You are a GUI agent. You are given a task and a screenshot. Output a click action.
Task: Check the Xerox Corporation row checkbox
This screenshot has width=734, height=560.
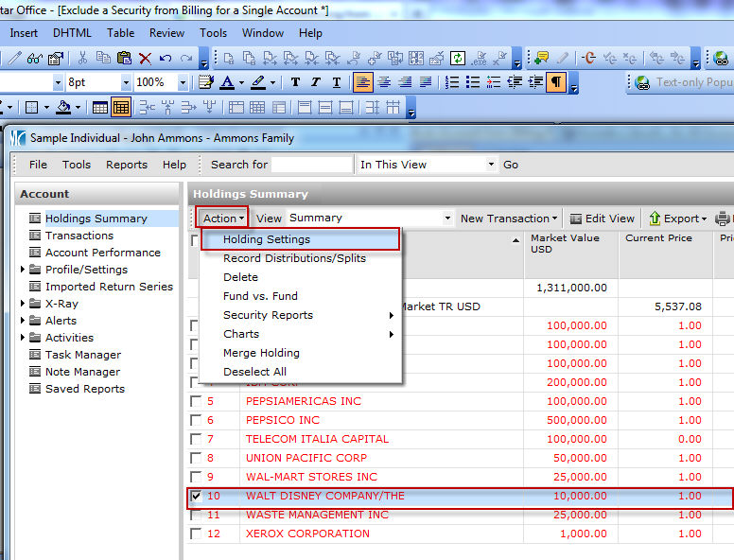196,534
